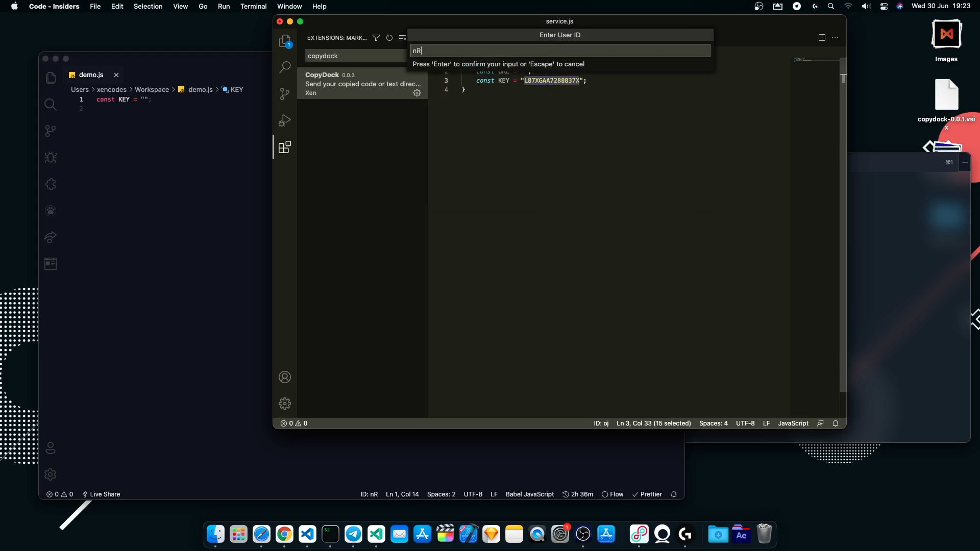Viewport: 980px width, 551px height.
Task: Toggle Prettier formatter in status bar
Action: click(x=647, y=494)
